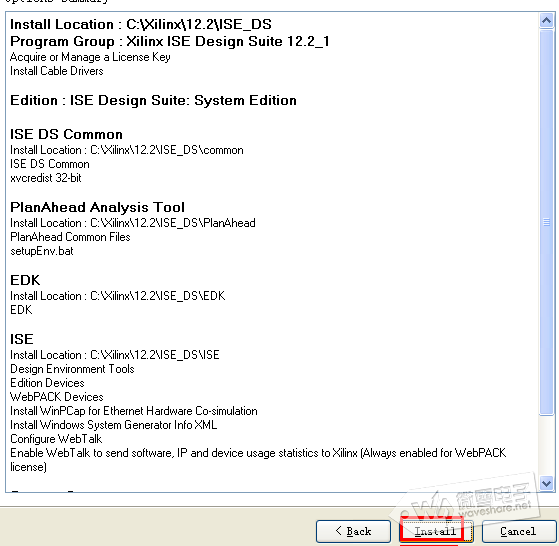
Task: Click the ISE_DS\ISE install location line
Action: (x=115, y=355)
